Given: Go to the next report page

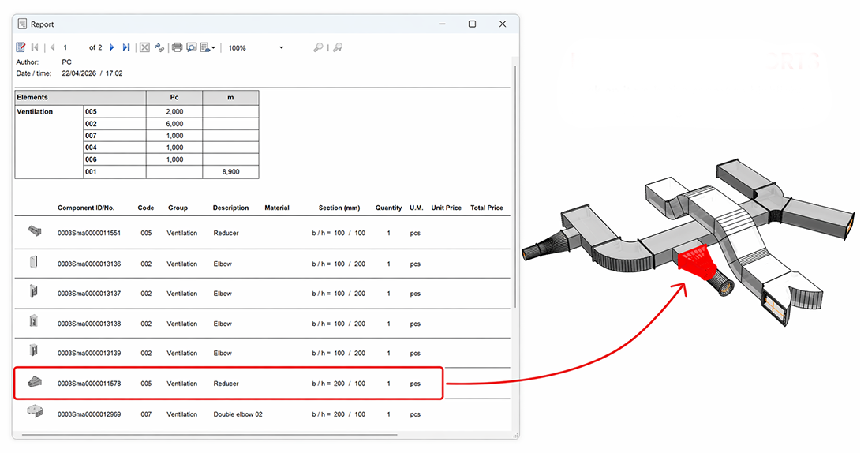Looking at the screenshot, I should coord(112,47).
